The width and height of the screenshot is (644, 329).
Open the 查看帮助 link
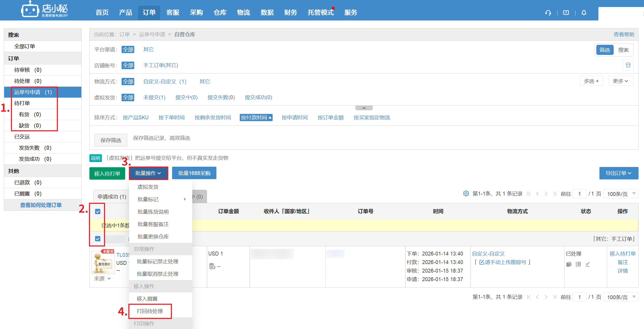coord(624,34)
